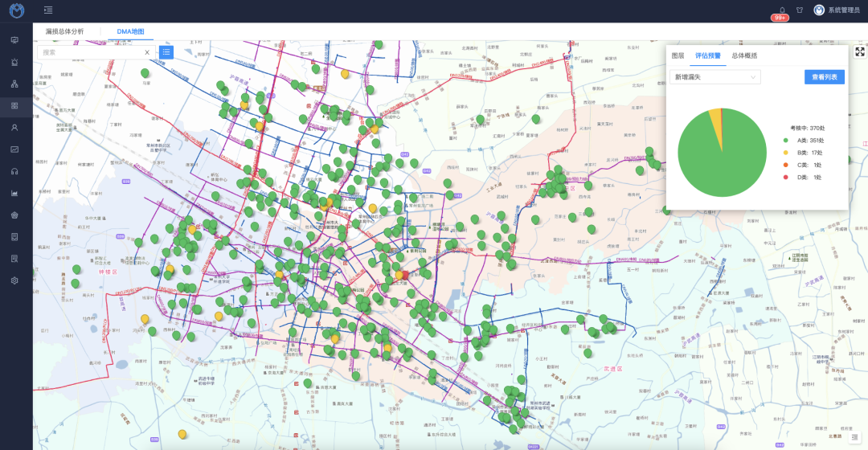This screenshot has height=450, width=868.
Task: Open the 系统管理员 user menu
Action: coord(837,10)
